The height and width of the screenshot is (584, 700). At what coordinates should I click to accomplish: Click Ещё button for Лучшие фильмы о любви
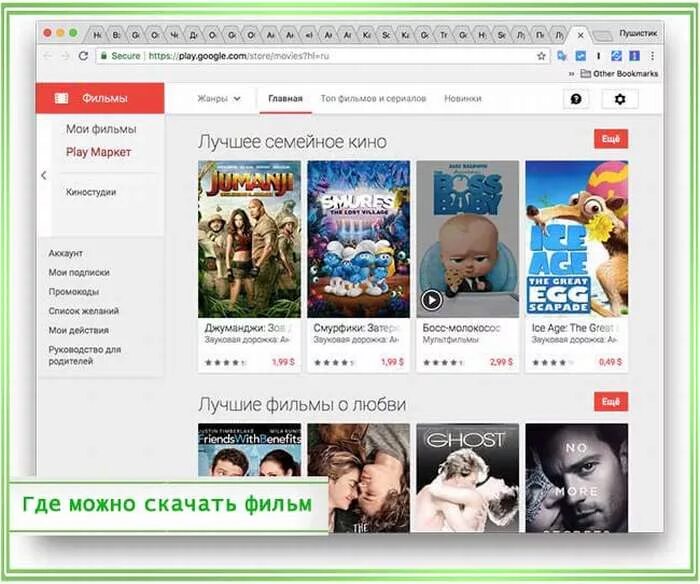click(x=611, y=402)
